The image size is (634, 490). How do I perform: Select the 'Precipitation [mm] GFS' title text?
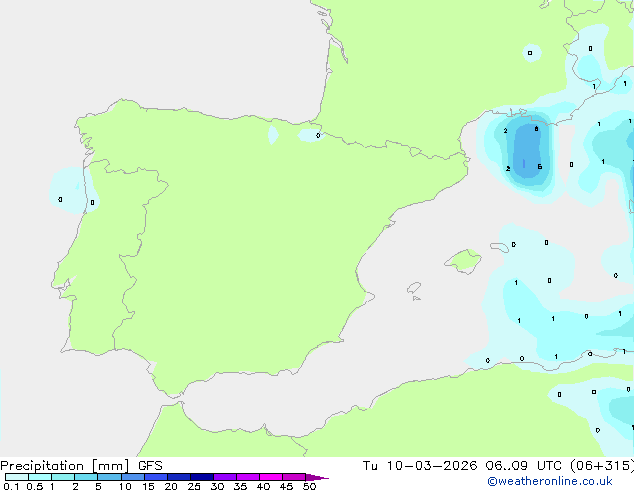point(81,466)
